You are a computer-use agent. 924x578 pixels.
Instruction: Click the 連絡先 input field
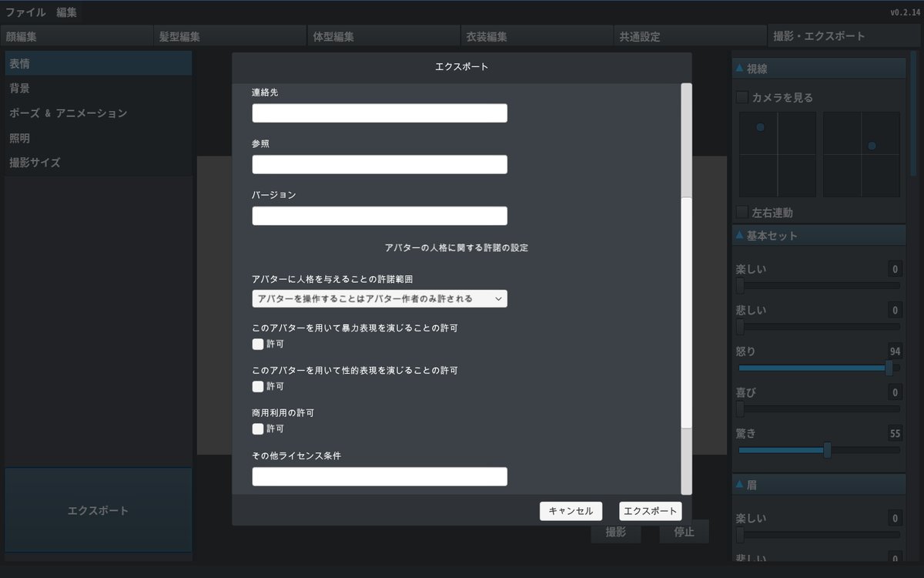click(x=380, y=113)
